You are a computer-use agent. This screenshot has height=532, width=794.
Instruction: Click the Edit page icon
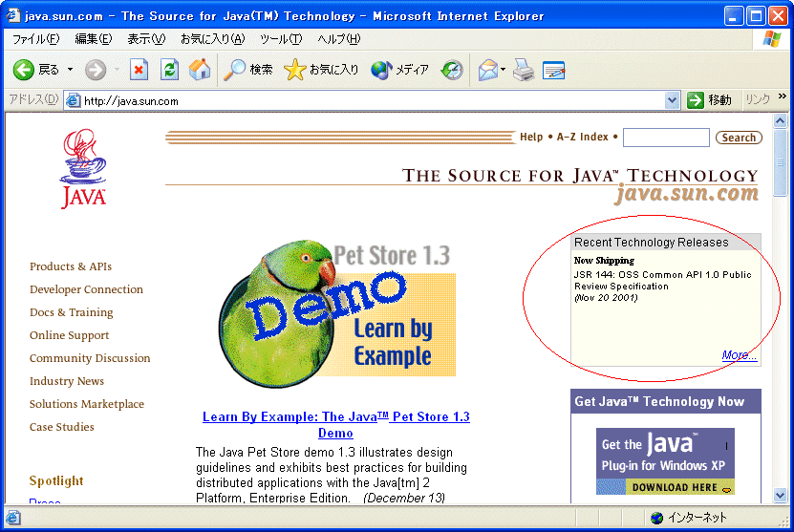pos(553,70)
